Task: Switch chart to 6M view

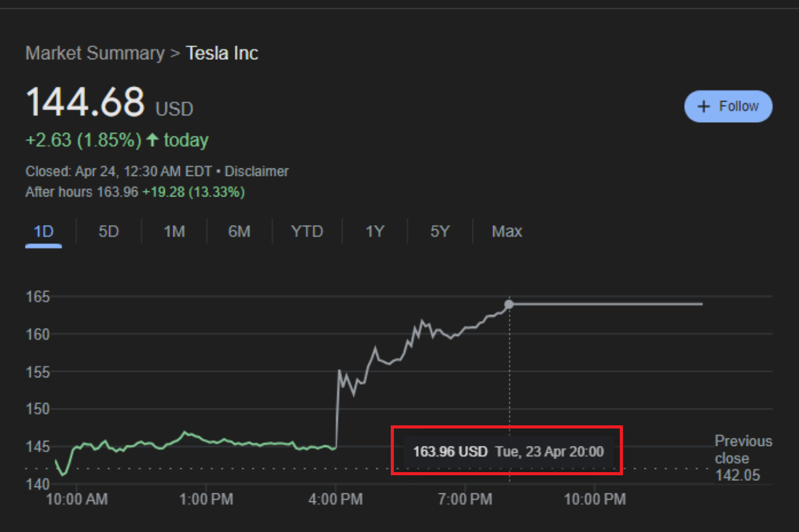Action: [239, 232]
